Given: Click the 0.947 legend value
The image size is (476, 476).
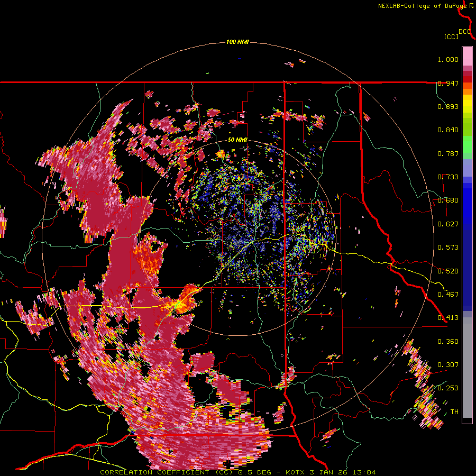Looking at the screenshot, I should [448, 83].
